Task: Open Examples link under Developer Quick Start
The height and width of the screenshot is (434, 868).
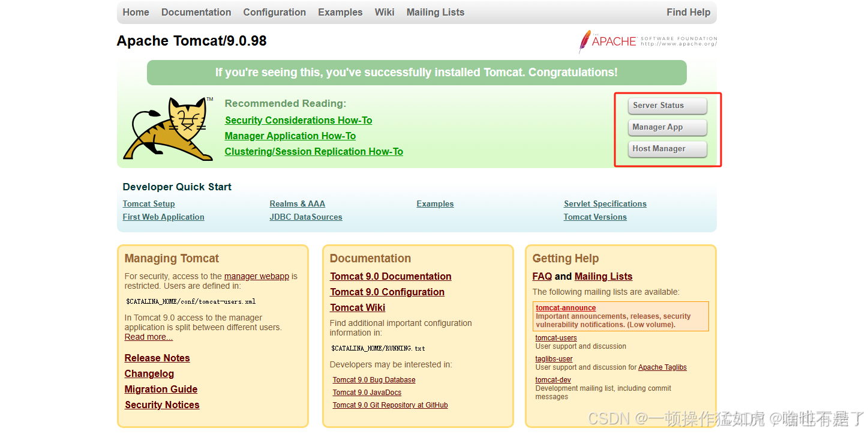Action: coord(435,203)
